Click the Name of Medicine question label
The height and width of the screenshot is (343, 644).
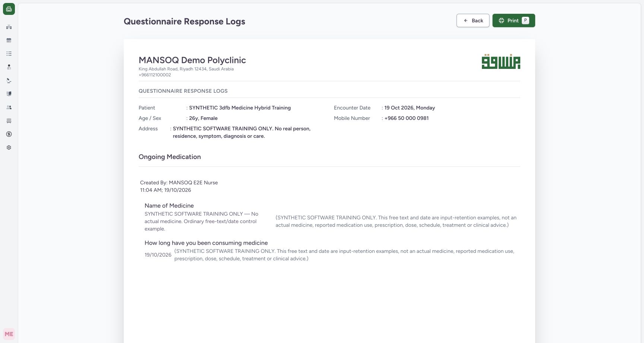click(169, 206)
